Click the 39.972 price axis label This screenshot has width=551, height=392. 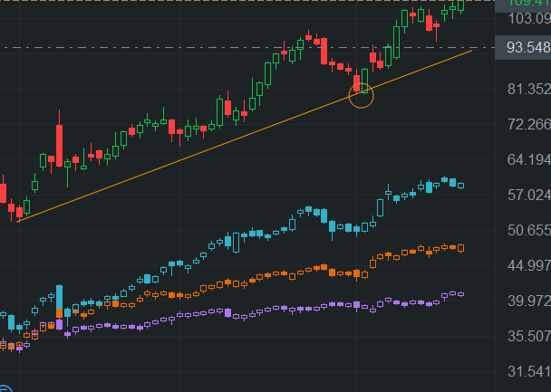[524, 301]
